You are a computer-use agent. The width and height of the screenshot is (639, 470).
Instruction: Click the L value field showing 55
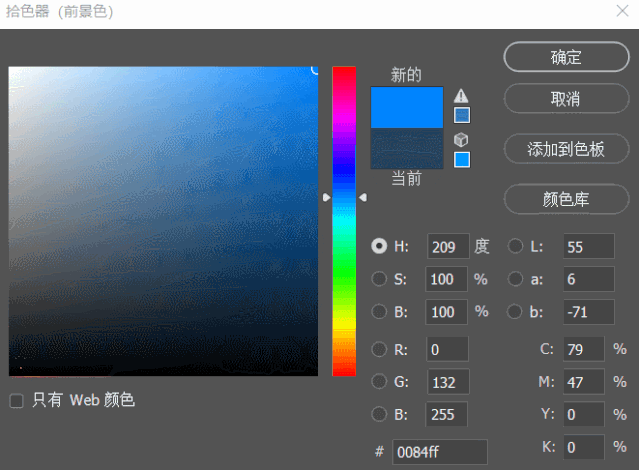click(x=589, y=246)
